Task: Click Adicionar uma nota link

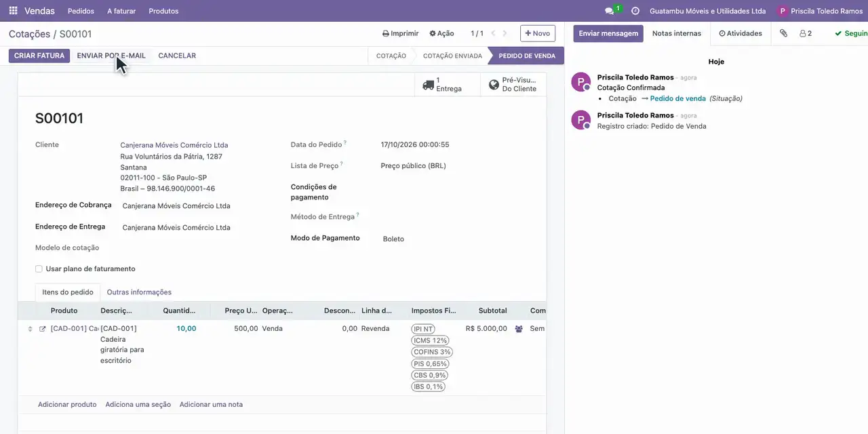Action: 211,405
